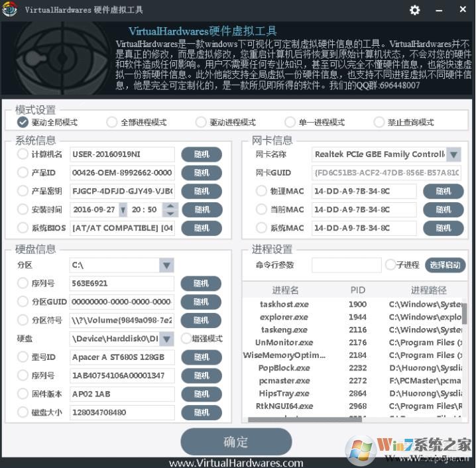Click the 命令行参数 input field

(x=346, y=265)
